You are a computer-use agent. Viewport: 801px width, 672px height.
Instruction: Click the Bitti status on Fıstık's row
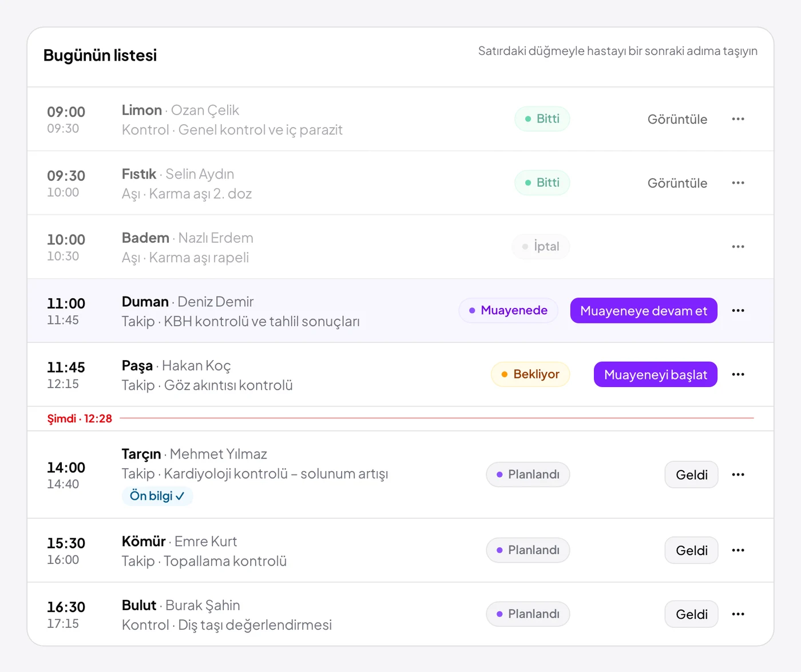[x=542, y=183]
